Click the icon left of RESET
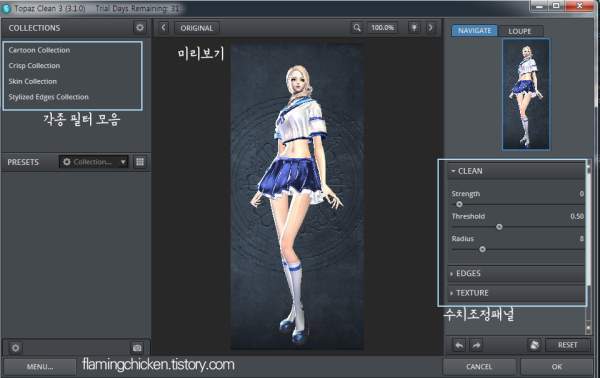The width and height of the screenshot is (600, 378). click(534, 345)
